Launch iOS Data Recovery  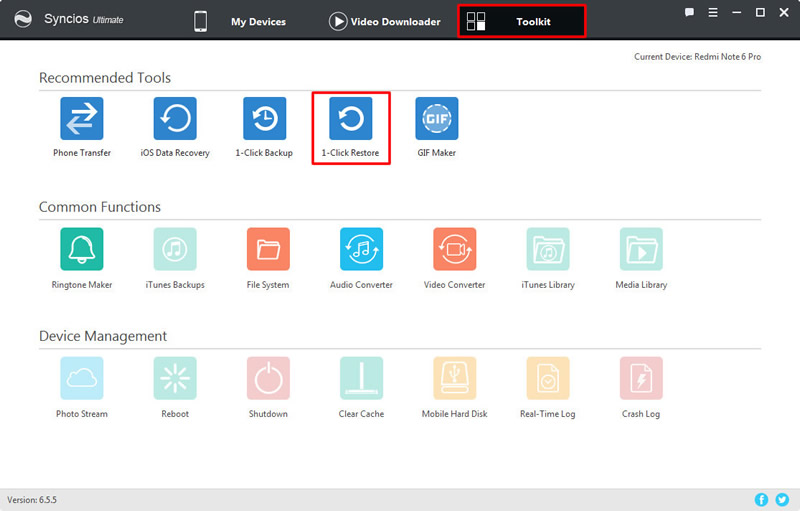tap(175, 118)
